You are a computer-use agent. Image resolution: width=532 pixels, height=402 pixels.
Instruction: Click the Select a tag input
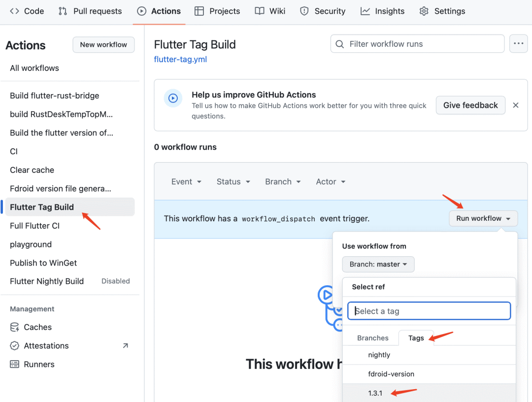[429, 311]
